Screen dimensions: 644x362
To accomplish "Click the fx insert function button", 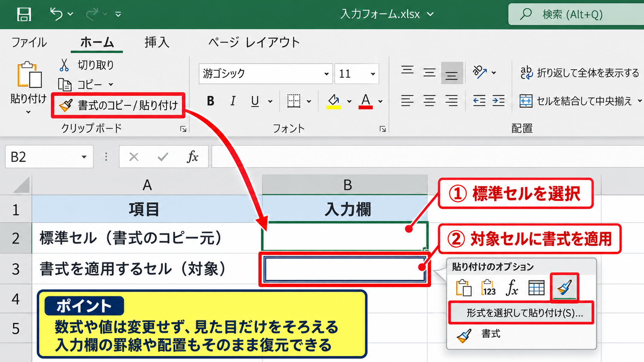I will (x=192, y=157).
